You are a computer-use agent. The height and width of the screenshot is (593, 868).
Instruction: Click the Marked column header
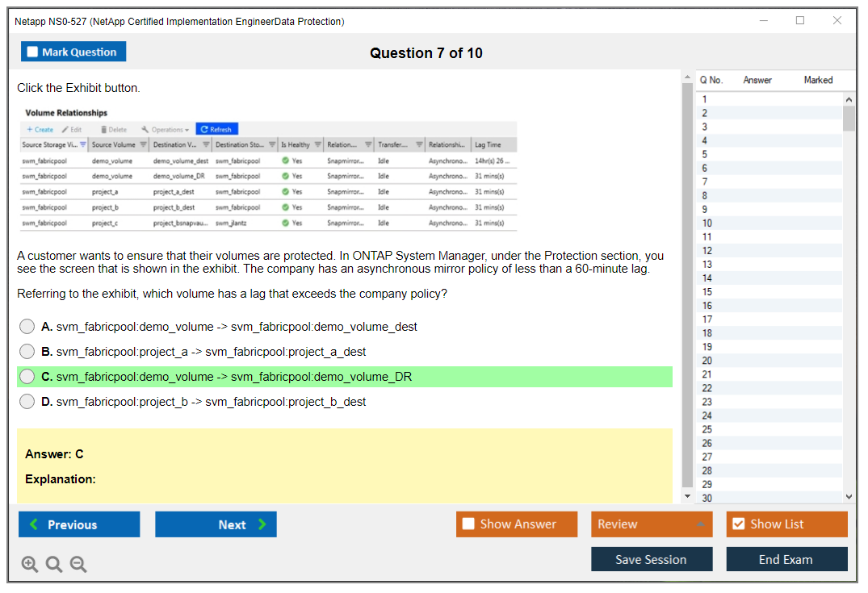click(x=818, y=80)
